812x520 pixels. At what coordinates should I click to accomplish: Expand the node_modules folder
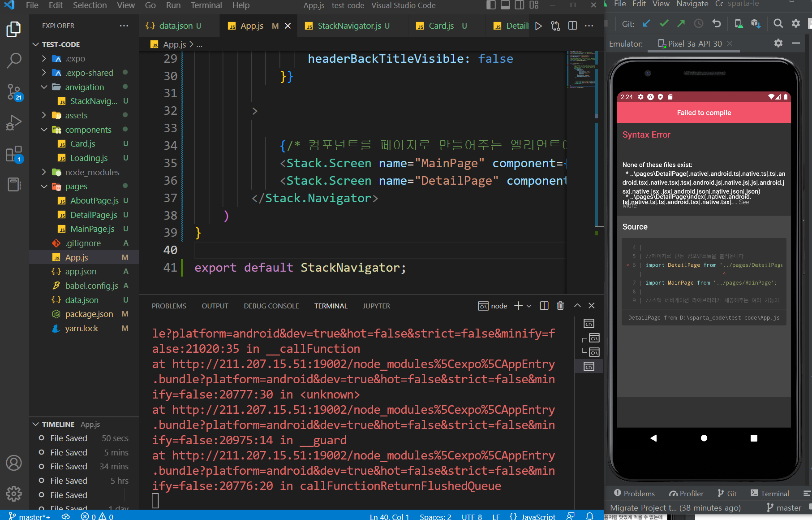(44, 172)
